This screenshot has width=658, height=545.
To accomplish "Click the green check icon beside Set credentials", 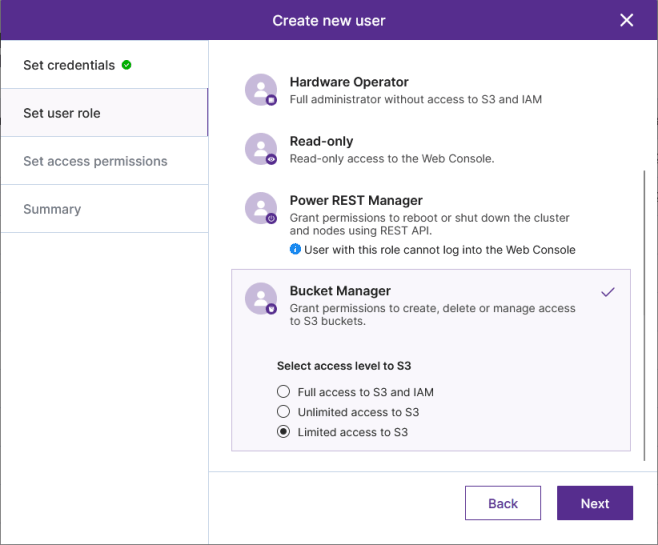I will click(126, 65).
